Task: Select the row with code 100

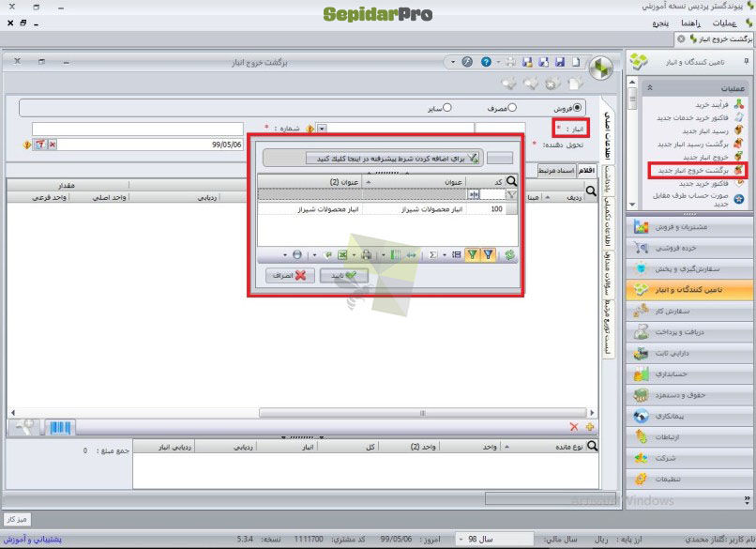Action: point(387,209)
